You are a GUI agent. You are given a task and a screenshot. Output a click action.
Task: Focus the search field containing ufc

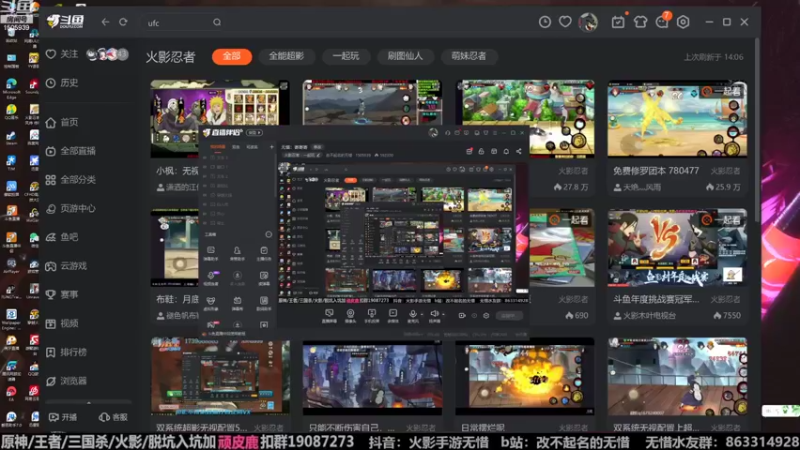[x=184, y=22]
